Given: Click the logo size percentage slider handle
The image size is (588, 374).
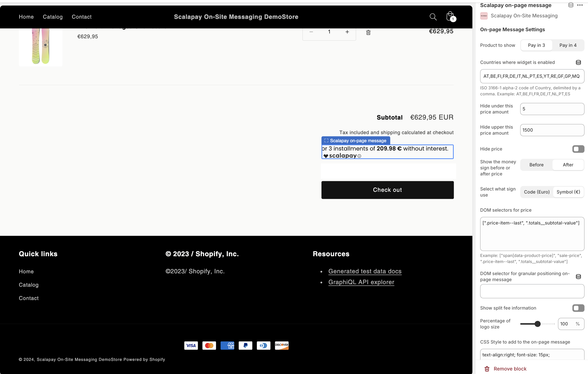Looking at the screenshot, I should click(537, 324).
